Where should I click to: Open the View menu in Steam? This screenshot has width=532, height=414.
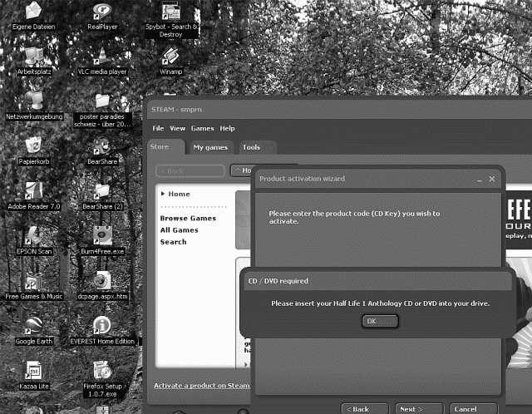click(177, 129)
